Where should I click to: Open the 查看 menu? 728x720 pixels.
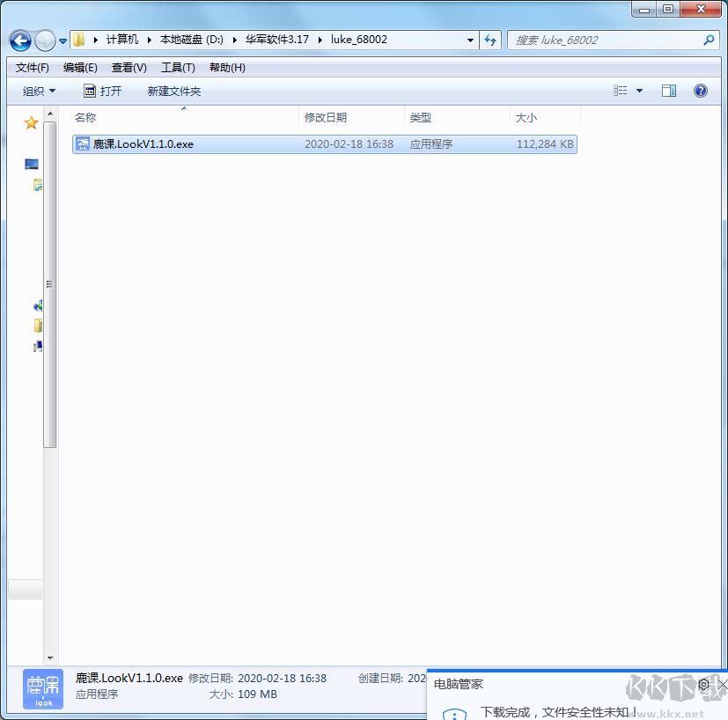pyautogui.click(x=127, y=67)
